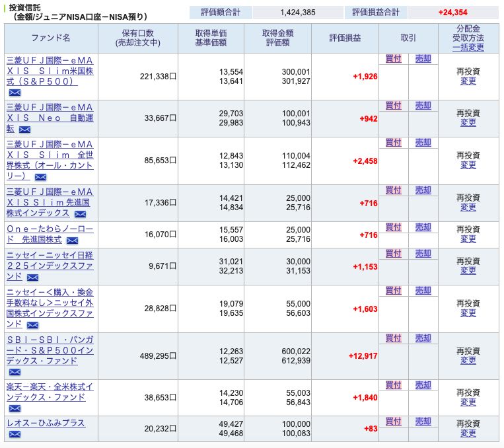Click 変更 for SBI・バンガード・S&P500
The height and width of the screenshot is (448, 504).
coord(468,361)
